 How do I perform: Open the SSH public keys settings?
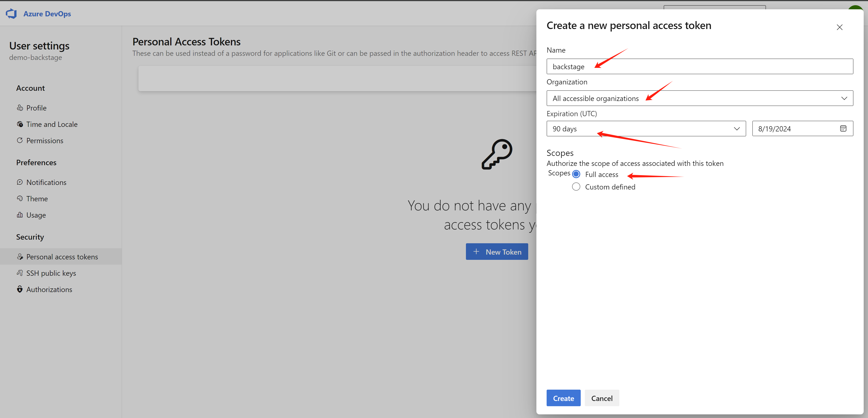51,273
